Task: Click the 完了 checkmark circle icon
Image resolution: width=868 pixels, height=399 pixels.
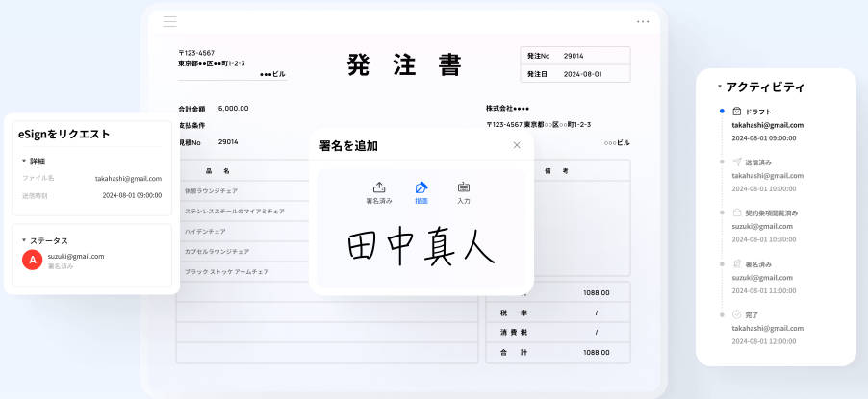Action: pos(736,313)
